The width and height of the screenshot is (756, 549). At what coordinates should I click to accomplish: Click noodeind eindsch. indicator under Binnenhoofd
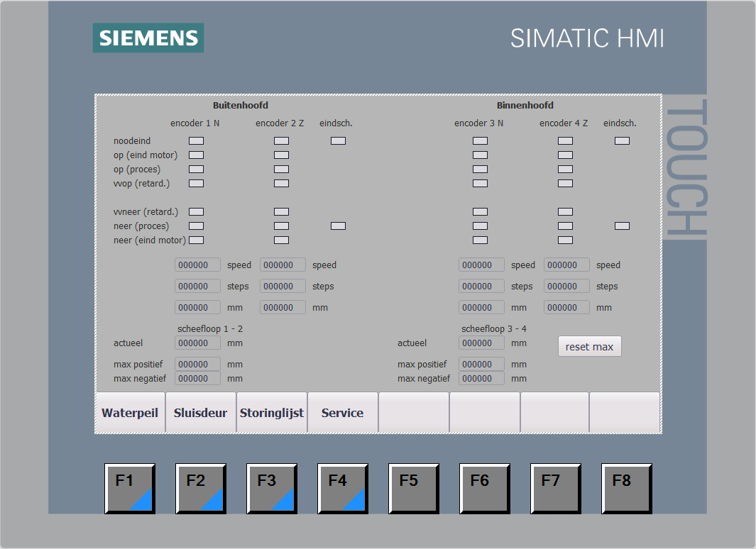coord(622,140)
